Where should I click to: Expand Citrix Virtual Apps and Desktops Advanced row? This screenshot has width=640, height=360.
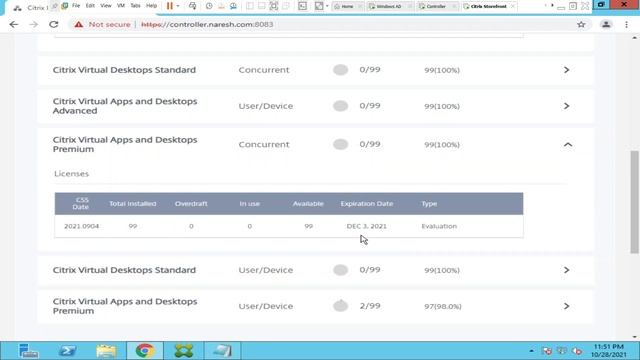567,106
